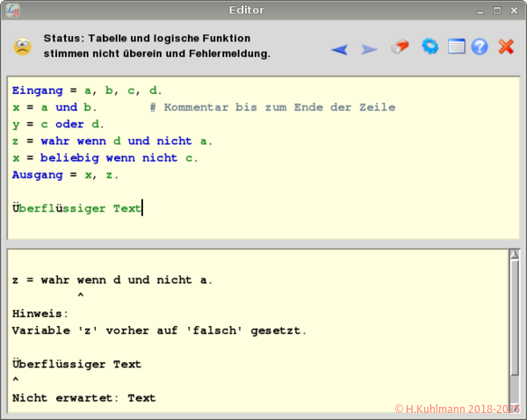The height and width of the screenshot is (420, 527).
Task: Click 'Überflüssiger Text' in the message pane
Action: [x=76, y=364]
